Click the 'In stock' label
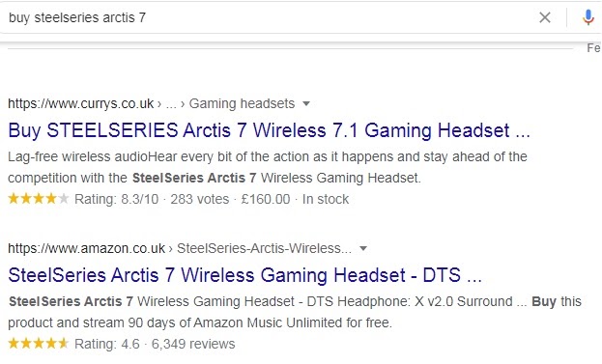Viewport: 602px width, 364px height. click(326, 199)
